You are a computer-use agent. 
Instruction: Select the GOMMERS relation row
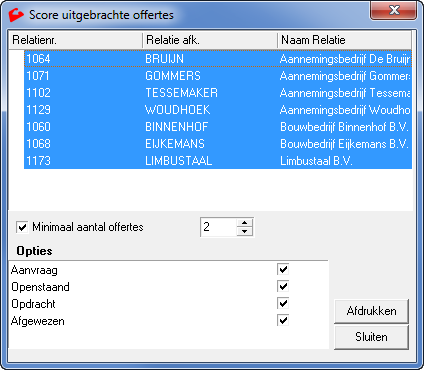point(218,76)
